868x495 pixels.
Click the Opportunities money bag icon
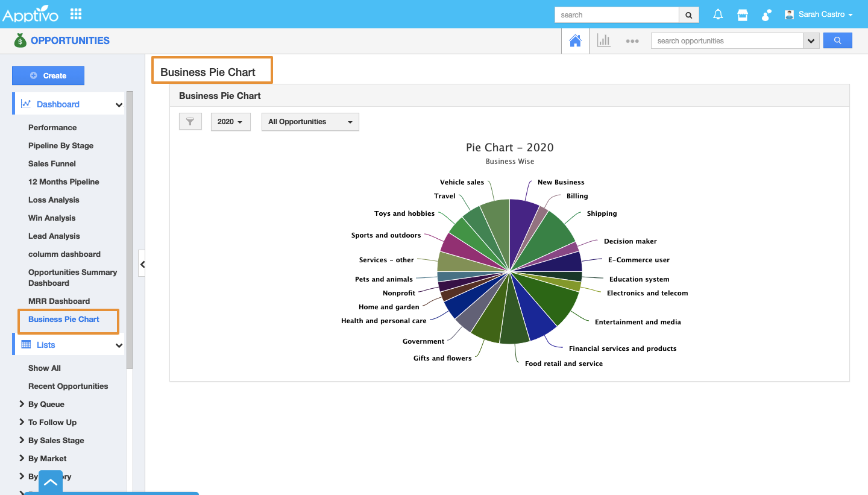click(20, 40)
